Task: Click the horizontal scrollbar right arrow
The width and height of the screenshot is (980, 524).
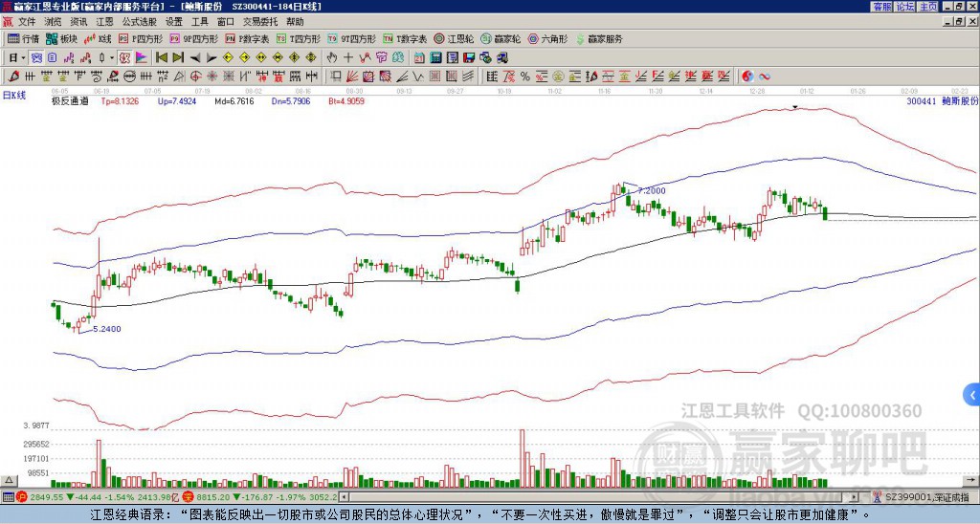Action: (x=854, y=497)
